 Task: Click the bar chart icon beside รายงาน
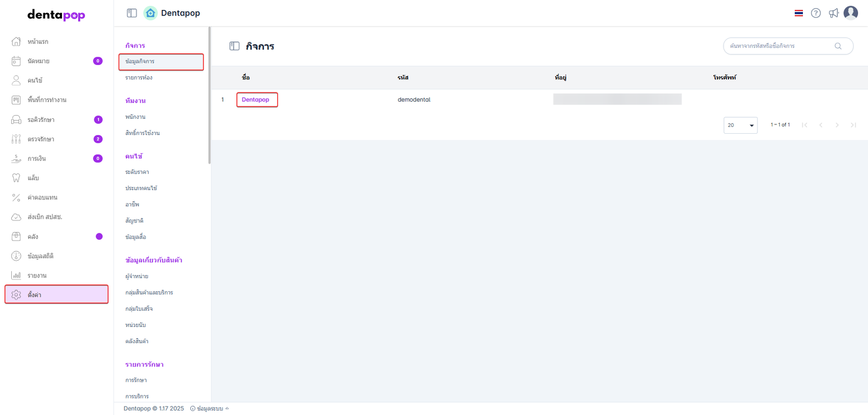click(x=17, y=275)
